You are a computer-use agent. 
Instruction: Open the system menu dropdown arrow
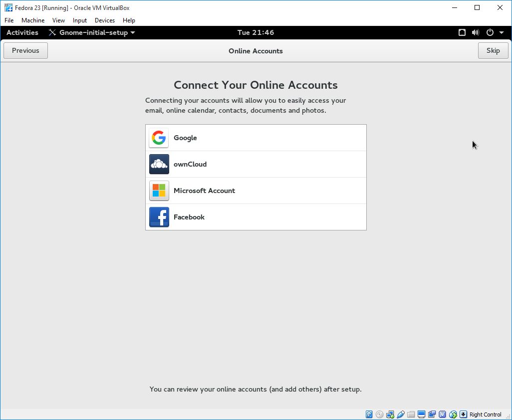click(x=502, y=32)
